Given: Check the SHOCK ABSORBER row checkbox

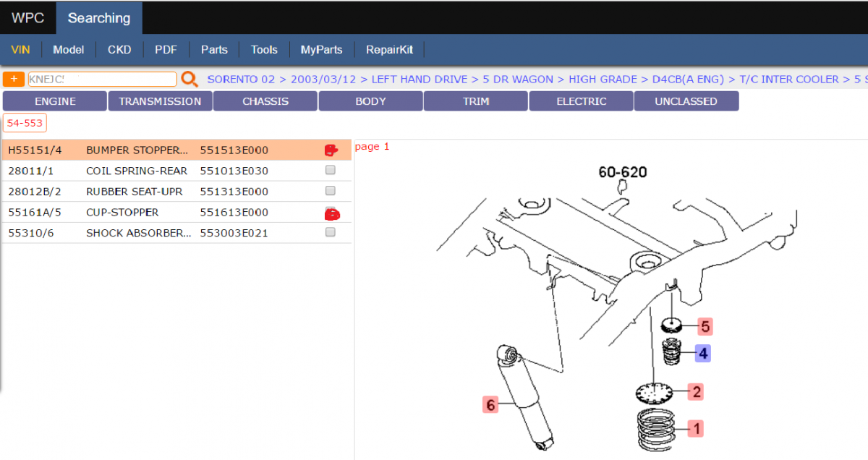Looking at the screenshot, I should [x=331, y=232].
